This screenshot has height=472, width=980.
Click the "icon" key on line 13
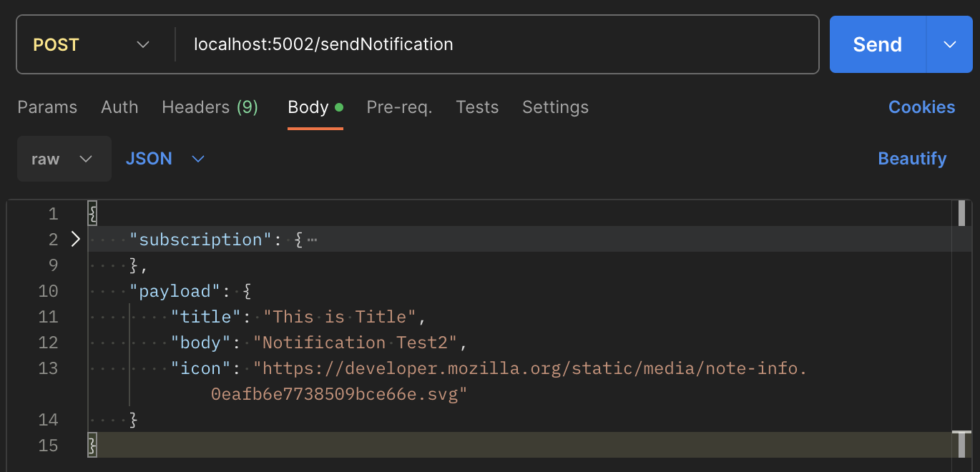(x=201, y=368)
